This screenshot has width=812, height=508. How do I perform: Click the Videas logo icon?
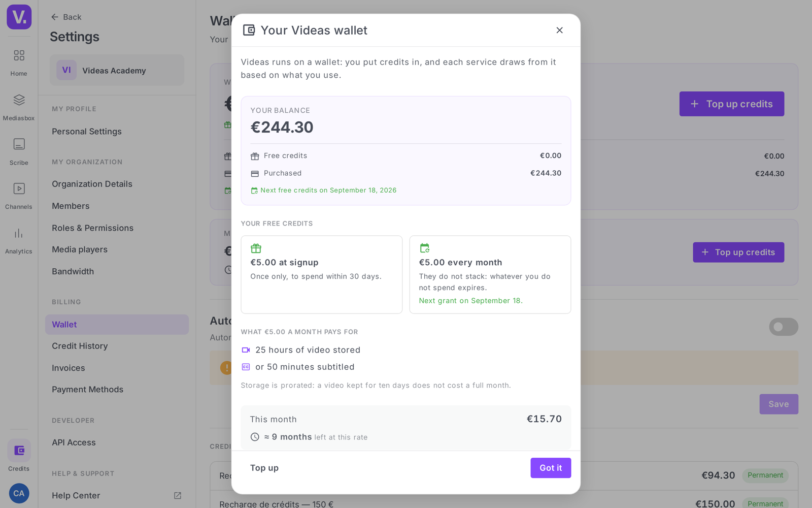pos(19,17)
